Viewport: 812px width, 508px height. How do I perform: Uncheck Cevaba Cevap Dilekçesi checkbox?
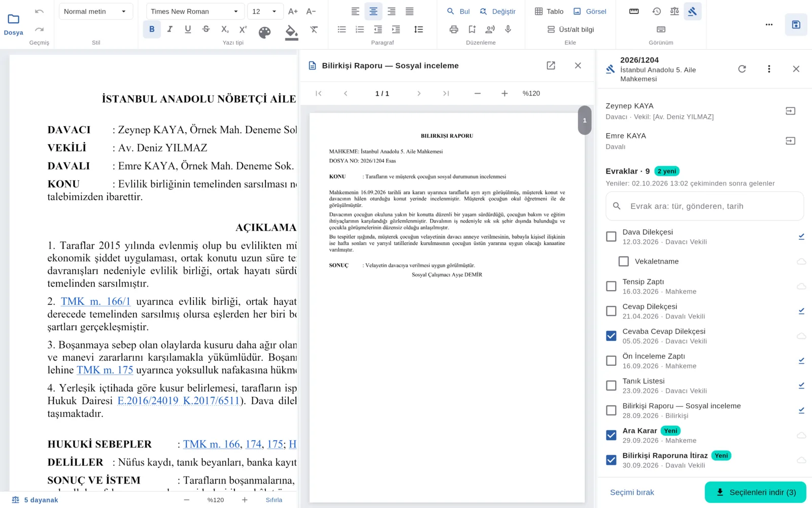(x=612, y=336)
